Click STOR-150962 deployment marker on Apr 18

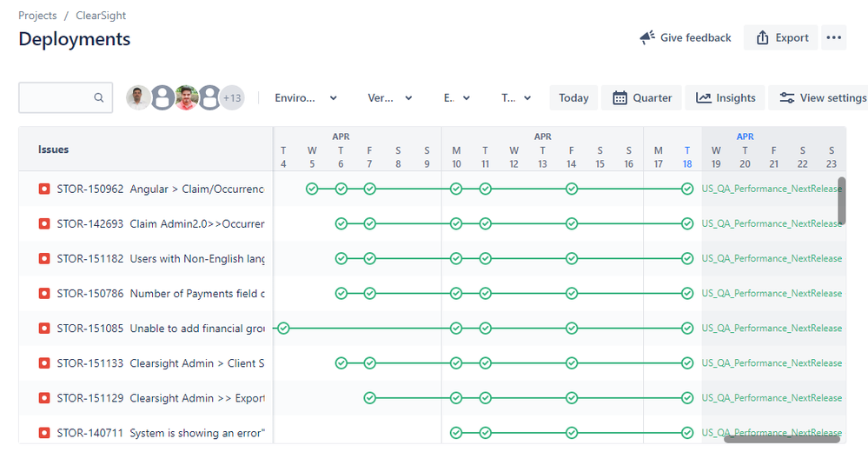pyautogui.click(x=687, y=189)
